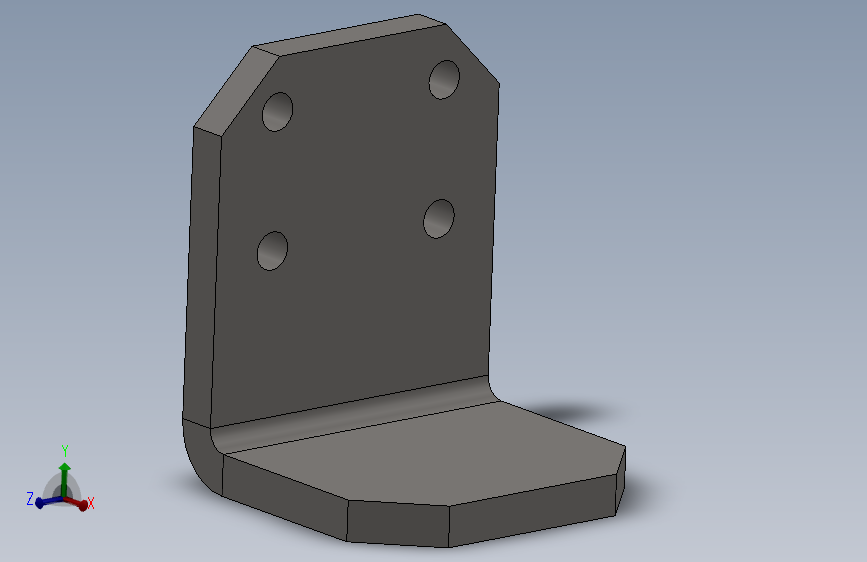This screenshot has width=867, height=562.
Task: Select the lower-left hole on the vertical plate
Action: pos(273,251)
